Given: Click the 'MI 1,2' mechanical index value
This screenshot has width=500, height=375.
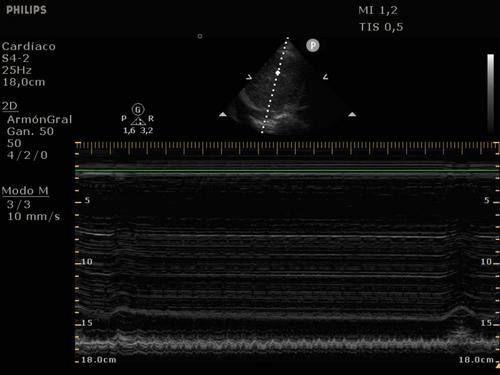Looking at the screenshot, I should pos(378,10).
